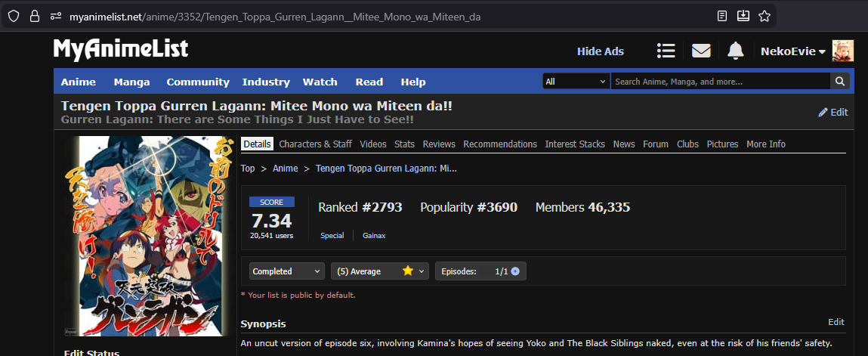Select the Details tab

257,144
